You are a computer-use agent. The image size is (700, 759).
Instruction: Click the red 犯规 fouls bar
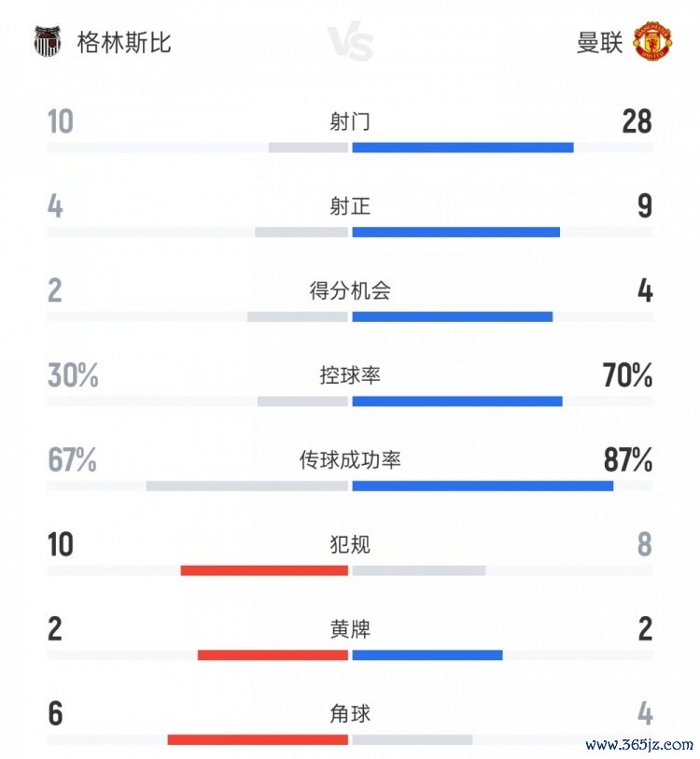264,570
